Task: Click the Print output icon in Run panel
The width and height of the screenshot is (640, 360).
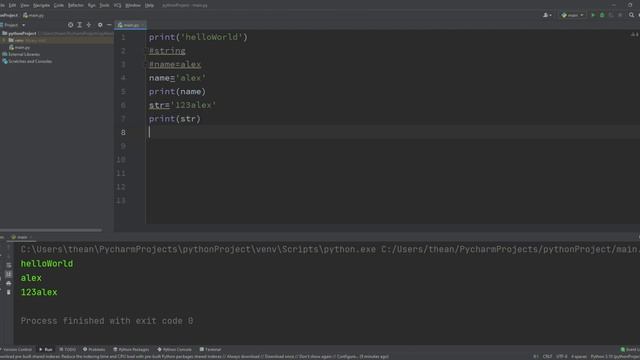Action: [9, 283]
